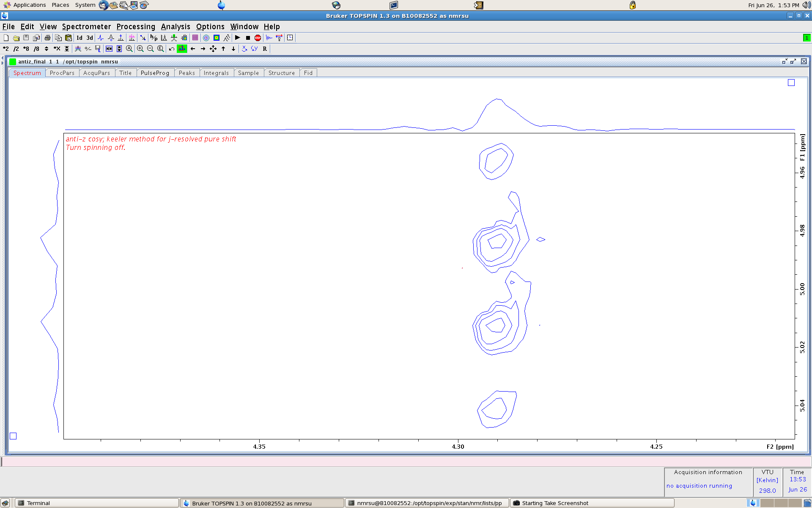Open the axis calibration tool
The image size is (812, 508).
111,38
